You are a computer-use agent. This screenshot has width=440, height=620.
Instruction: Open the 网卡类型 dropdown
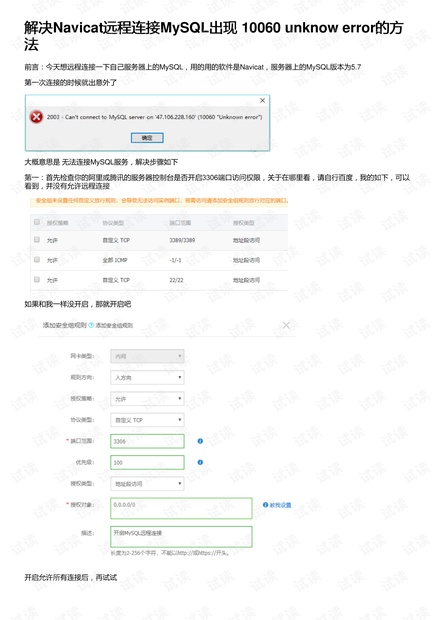coord(147,356)
